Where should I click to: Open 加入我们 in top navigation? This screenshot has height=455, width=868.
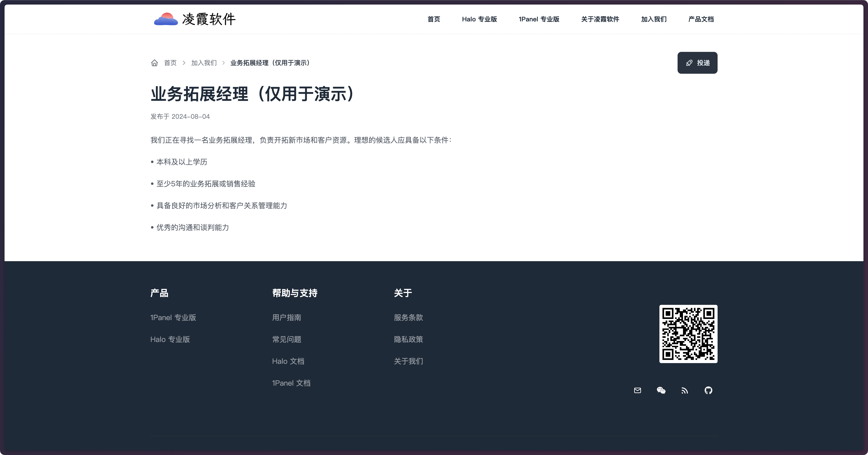pos(654,19)
